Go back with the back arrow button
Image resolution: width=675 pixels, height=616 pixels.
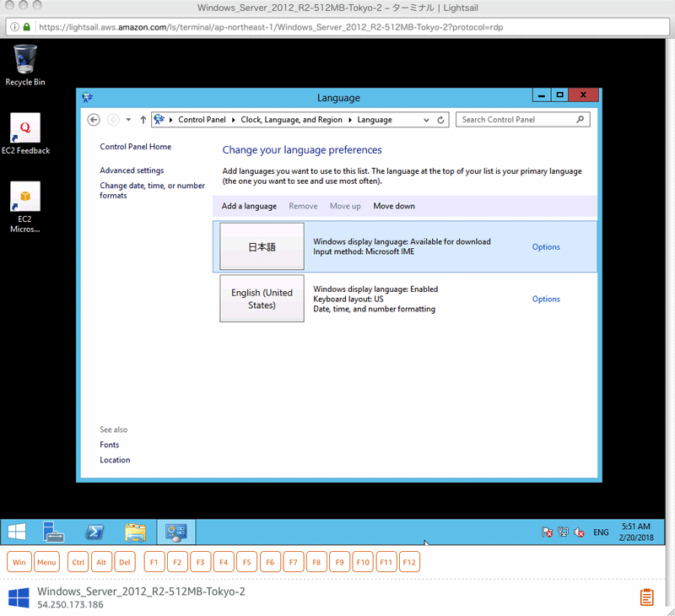click(94, 120)
